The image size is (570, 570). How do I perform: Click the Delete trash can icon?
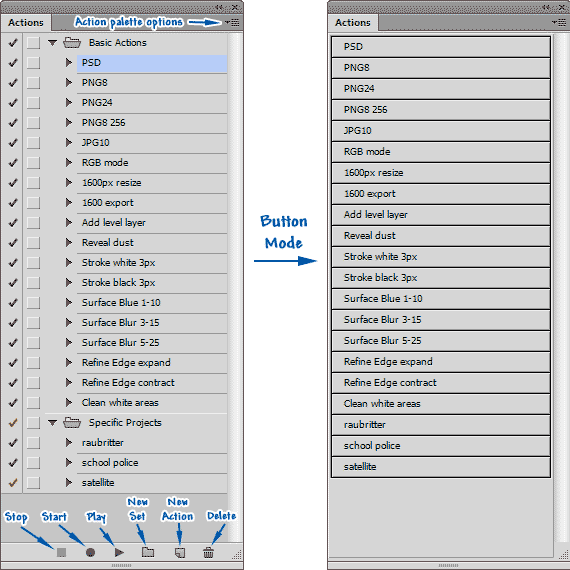point(208,553)
